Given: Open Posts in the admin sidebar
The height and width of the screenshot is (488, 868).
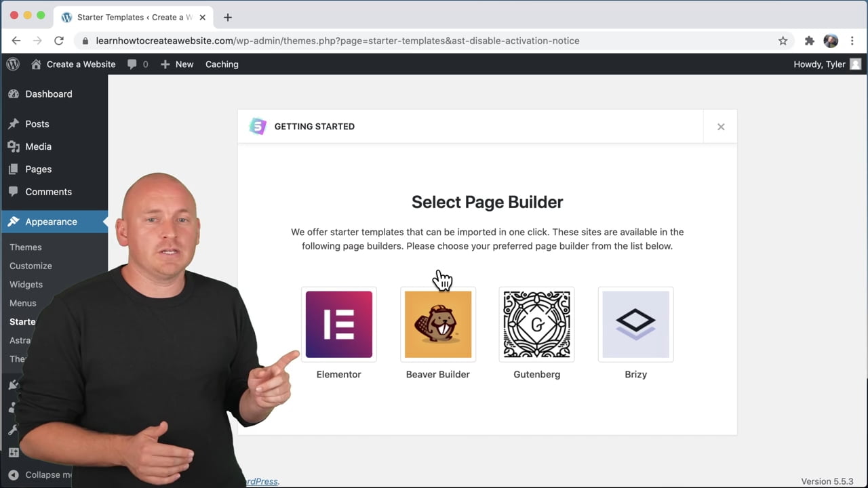Looking at the screenshot, I should click(x=54, y=124).
